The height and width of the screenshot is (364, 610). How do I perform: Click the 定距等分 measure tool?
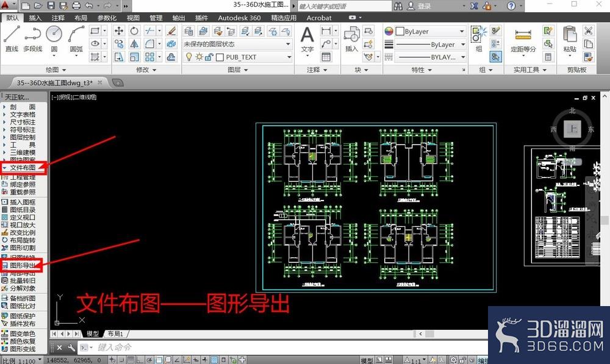point(523,40)
